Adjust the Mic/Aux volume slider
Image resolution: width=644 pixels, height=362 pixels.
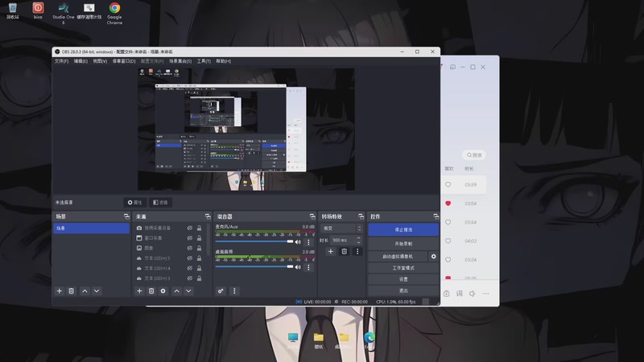254,242
